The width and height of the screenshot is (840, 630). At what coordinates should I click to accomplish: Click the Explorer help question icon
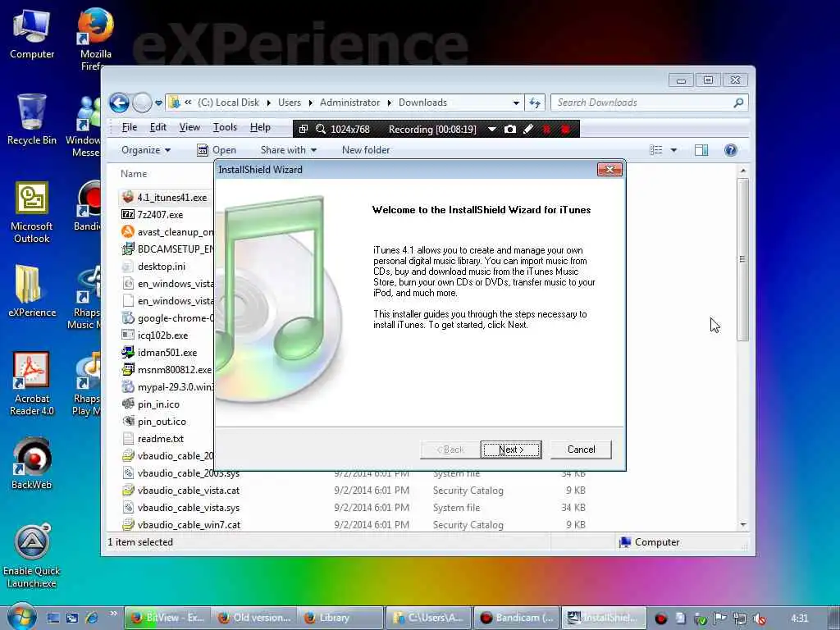[x=730, y=150]
